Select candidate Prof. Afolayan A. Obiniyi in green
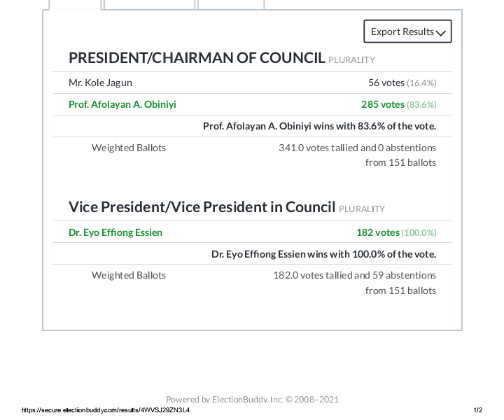Viewport: 504px width, 420px height. [x=122, y=104]
